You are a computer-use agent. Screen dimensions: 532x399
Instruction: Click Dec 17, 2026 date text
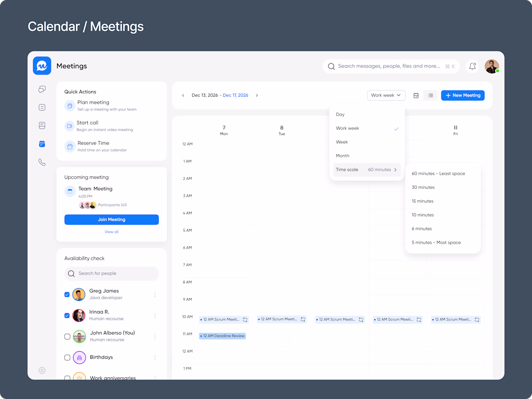[236, 95]
